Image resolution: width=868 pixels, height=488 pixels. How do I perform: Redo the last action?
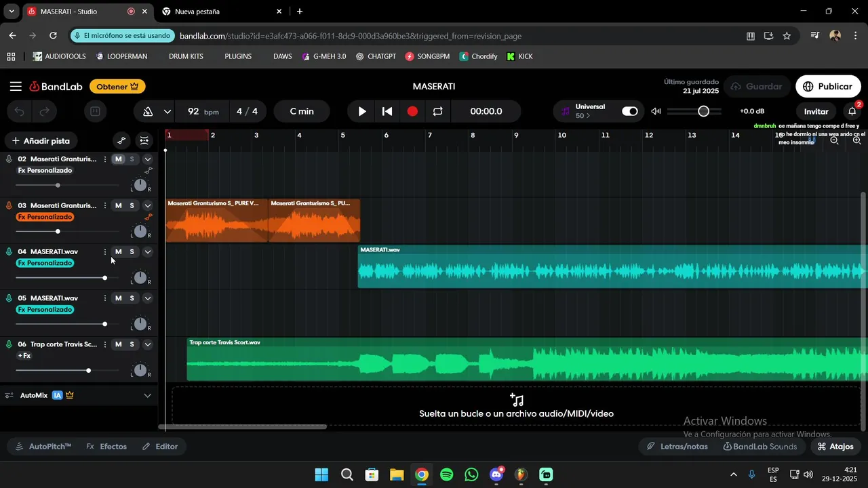(45, 112)
